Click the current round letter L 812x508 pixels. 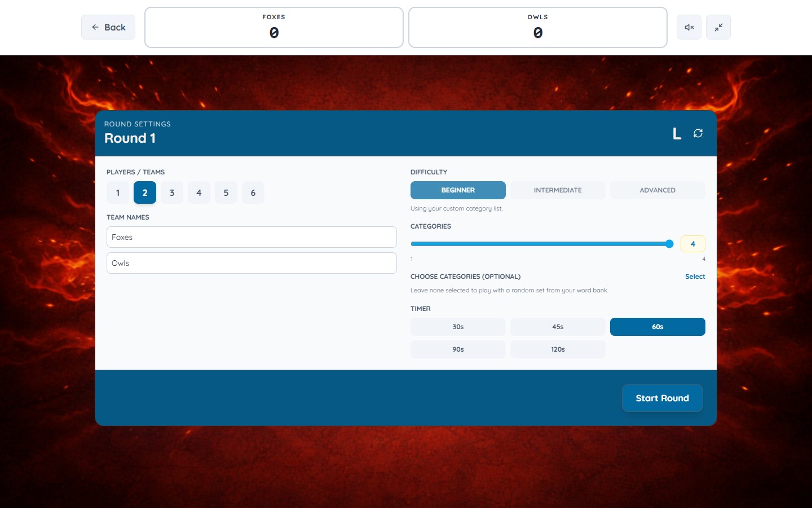pyautogui.click(x=677, y=134)
